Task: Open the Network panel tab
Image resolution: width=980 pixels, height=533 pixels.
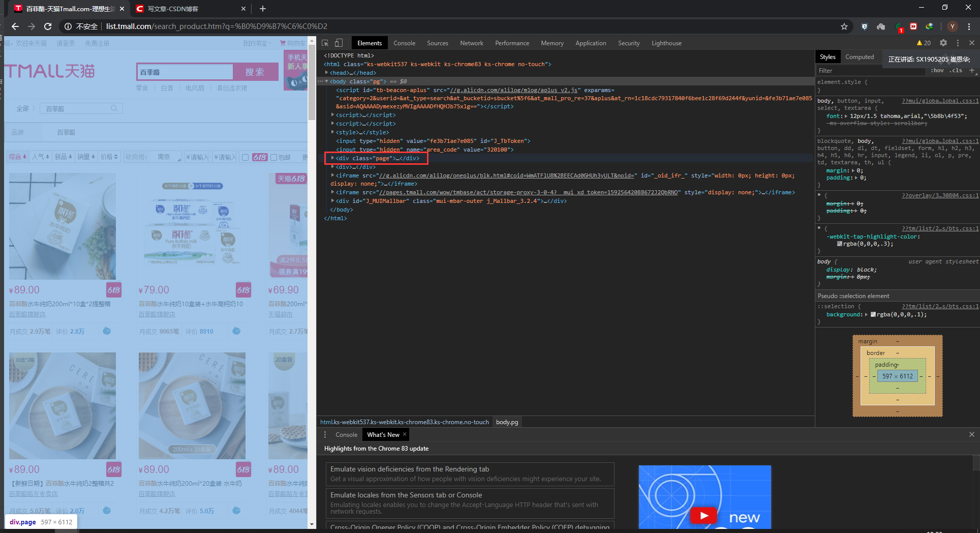Action: point(472,43)
